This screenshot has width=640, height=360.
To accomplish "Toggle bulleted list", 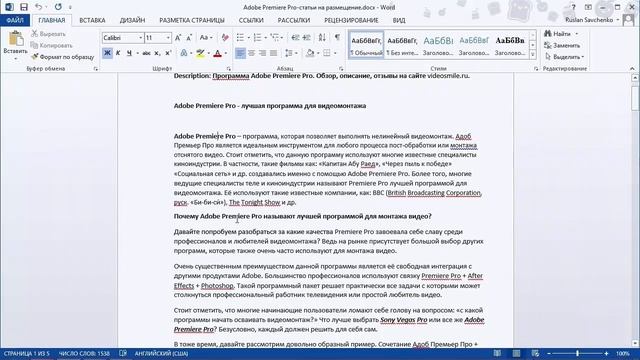I will click(x=240, y=38).
